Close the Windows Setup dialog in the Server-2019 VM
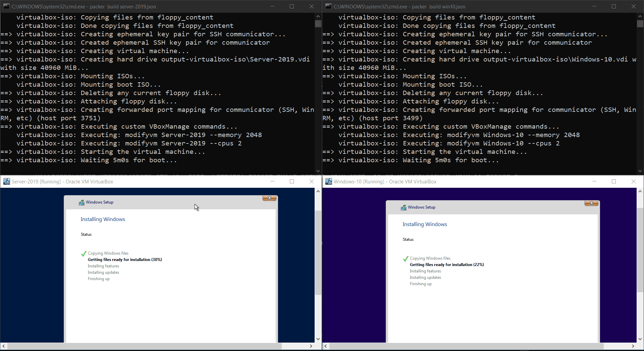The image size is (644, 351). point(269,198)
